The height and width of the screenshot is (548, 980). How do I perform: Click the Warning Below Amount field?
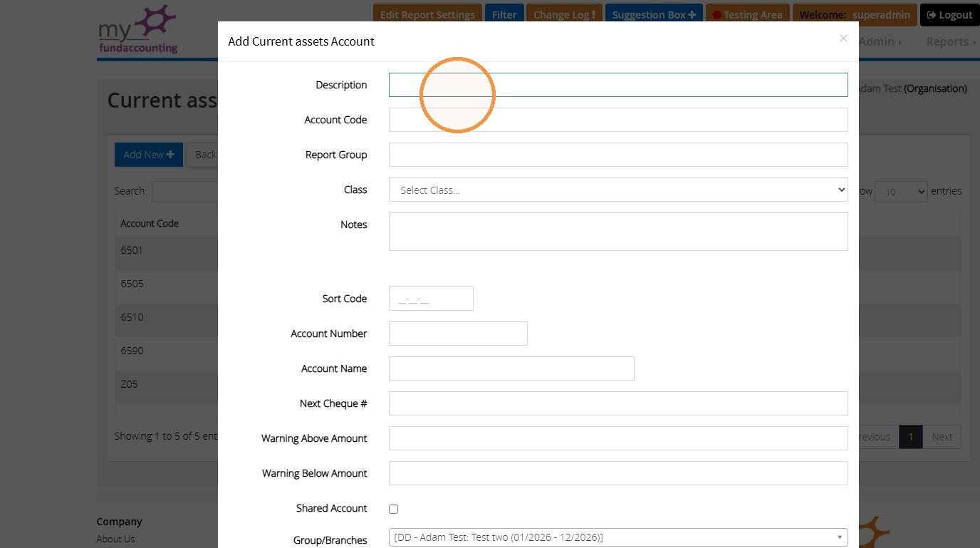(x=618, y=473)
